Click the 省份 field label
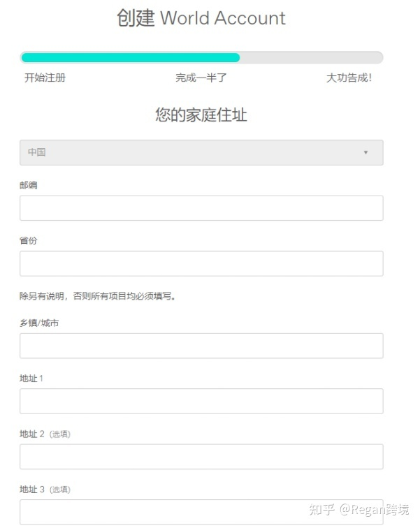The image size is (420, 528). click(x=28, y=240)
